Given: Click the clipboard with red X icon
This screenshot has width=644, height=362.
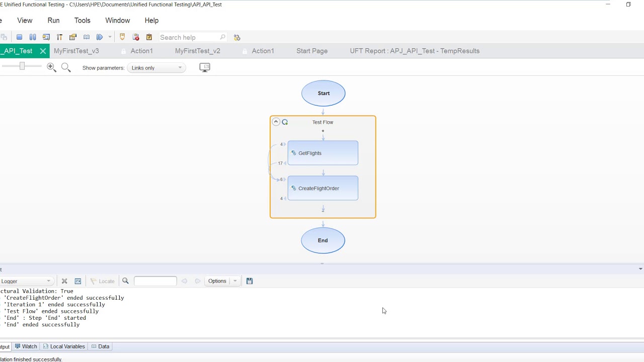Looking at the screenshot, I should 136,37.
